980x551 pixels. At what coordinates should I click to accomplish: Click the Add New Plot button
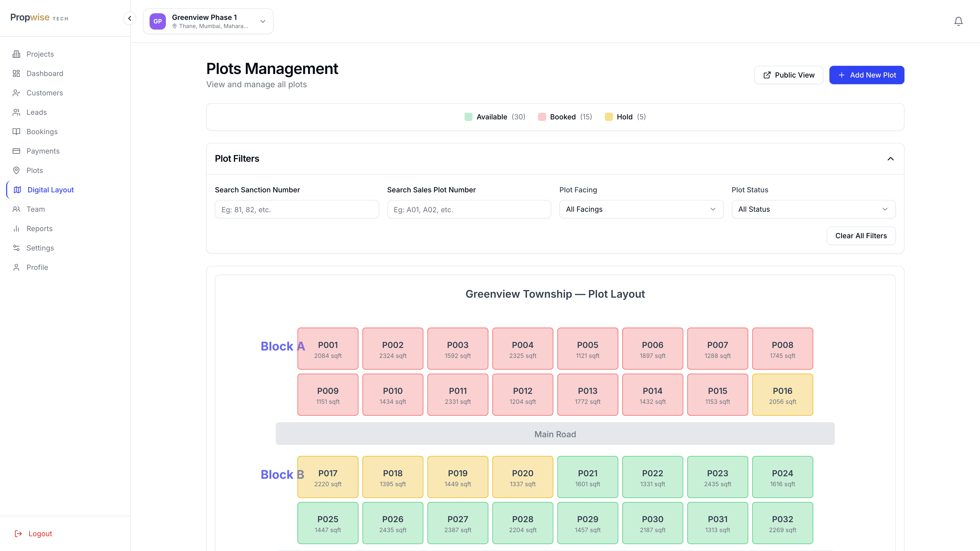coord(867,75)
